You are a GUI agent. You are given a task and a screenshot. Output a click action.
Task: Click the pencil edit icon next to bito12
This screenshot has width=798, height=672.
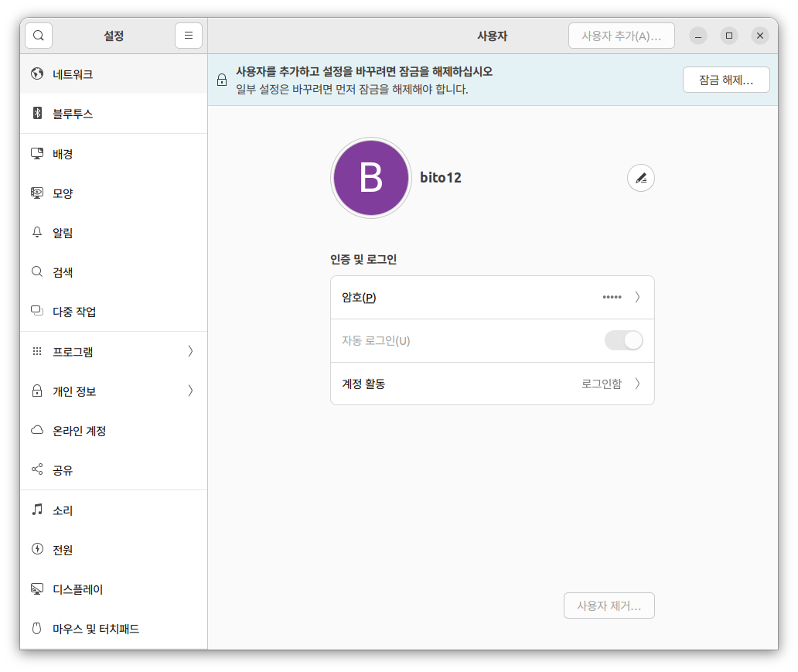[641, 178]
